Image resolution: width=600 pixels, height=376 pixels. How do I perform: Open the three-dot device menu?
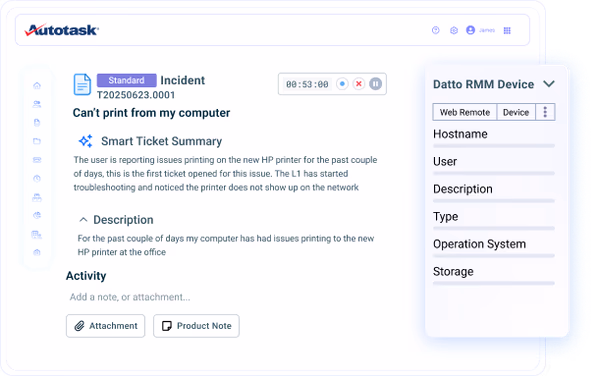pyautogui.click(x=545, y=112)
